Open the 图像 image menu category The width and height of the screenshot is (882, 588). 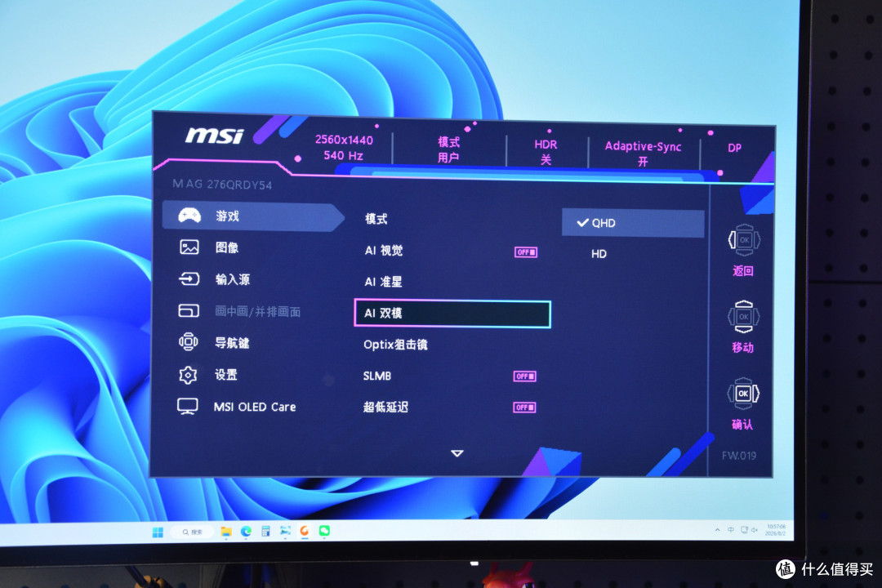pyautogui.click(x=227, y=247)
